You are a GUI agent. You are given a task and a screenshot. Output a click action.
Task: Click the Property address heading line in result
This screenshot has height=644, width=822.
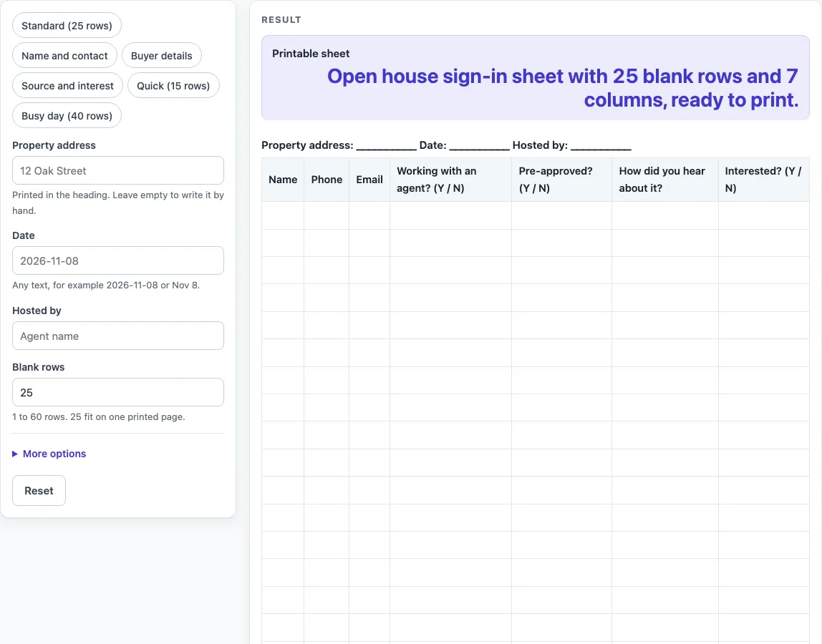pos(446,145)
